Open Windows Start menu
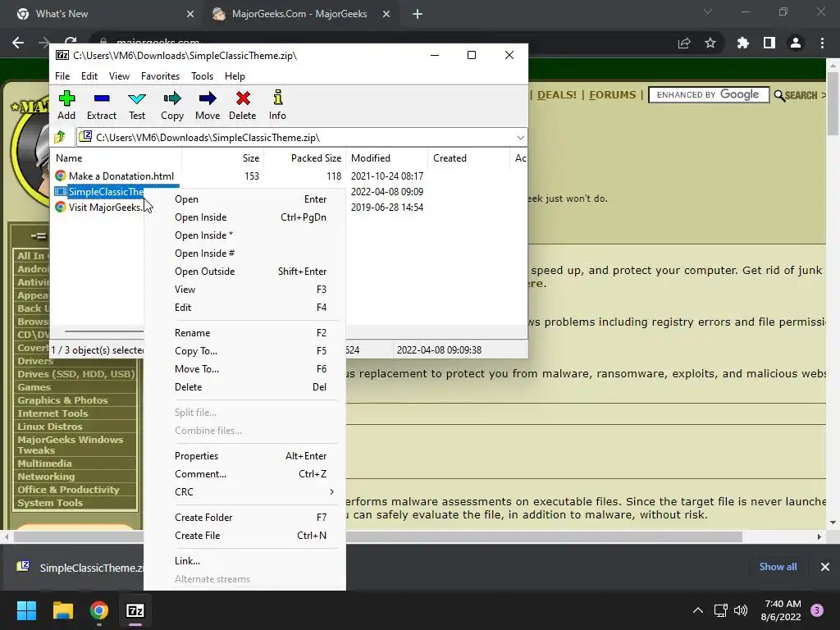The width and height of the screenshot is (840, 630). click(x=26, y=610)
